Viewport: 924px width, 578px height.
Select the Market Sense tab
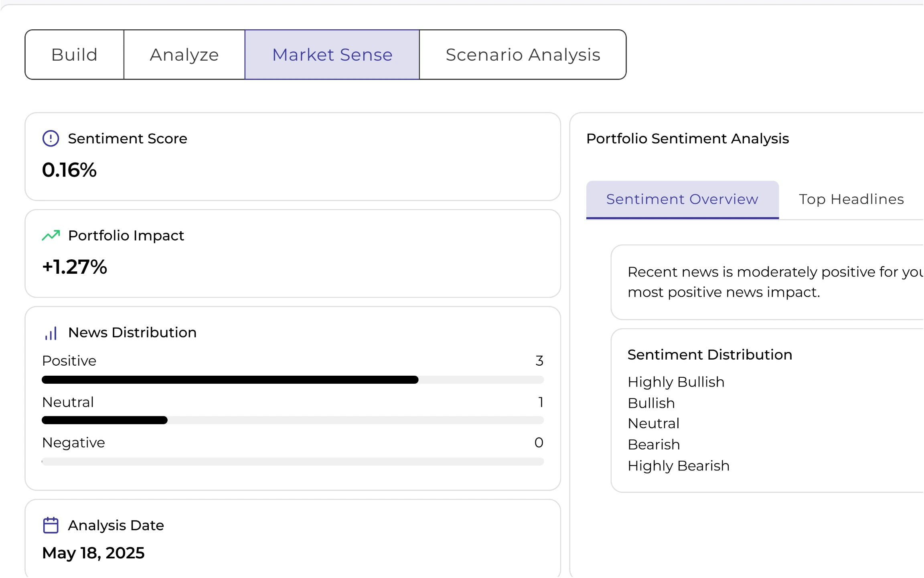[332, 55]
